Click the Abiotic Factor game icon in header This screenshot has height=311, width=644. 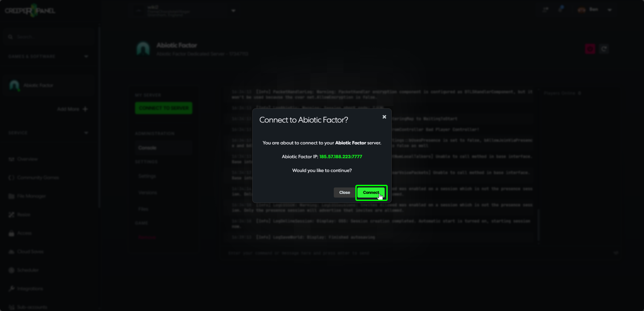point(143,49)
